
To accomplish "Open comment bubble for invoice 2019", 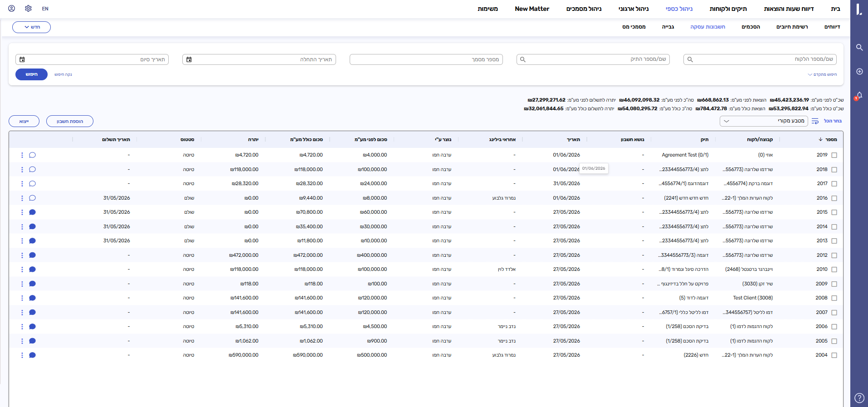I will click(32, 155).
